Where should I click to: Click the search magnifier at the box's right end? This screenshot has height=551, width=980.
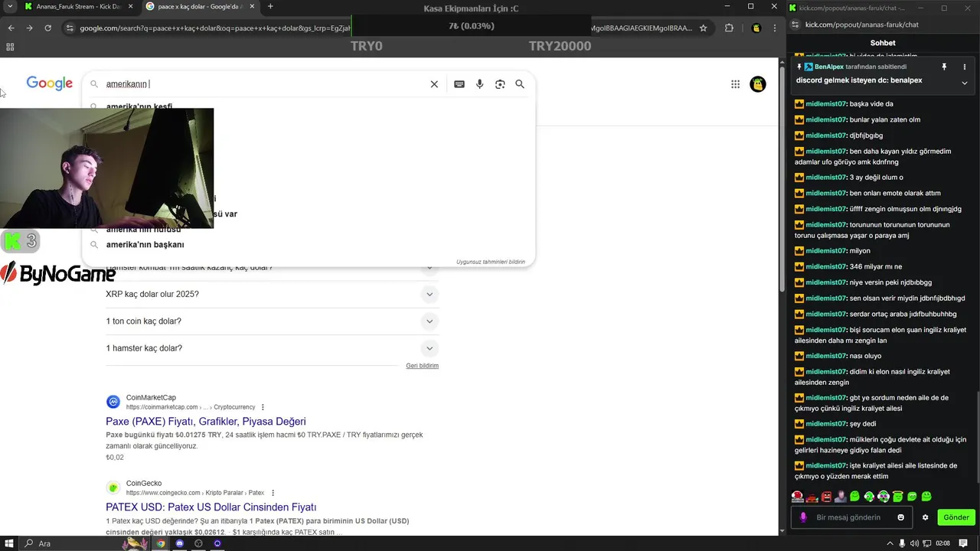[520, 84]
